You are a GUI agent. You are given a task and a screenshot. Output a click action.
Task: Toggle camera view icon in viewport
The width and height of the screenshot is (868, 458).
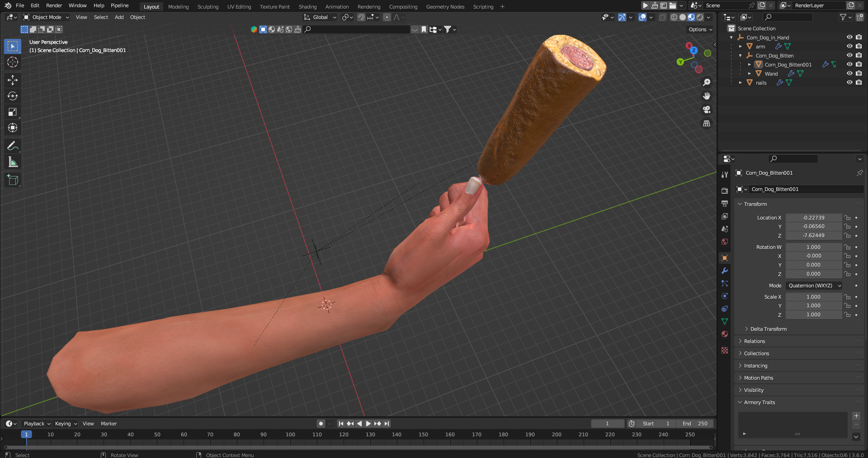[x=707, y=110]
